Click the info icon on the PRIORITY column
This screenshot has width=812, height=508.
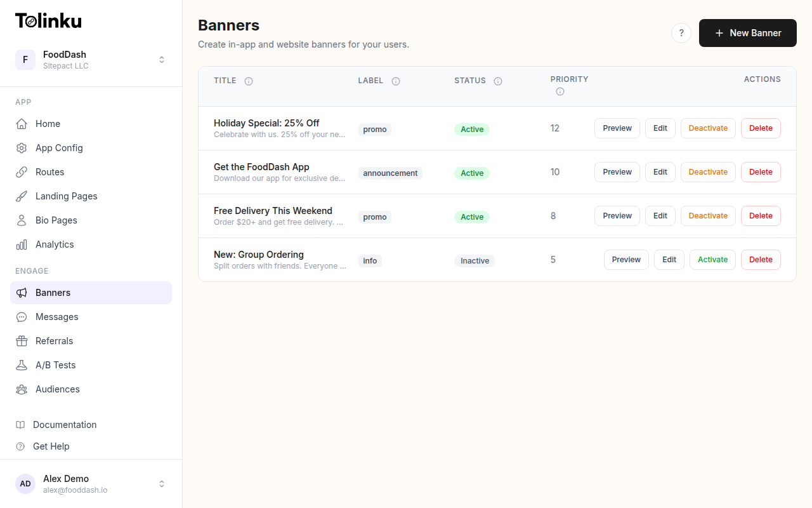(x=560, y=91)
